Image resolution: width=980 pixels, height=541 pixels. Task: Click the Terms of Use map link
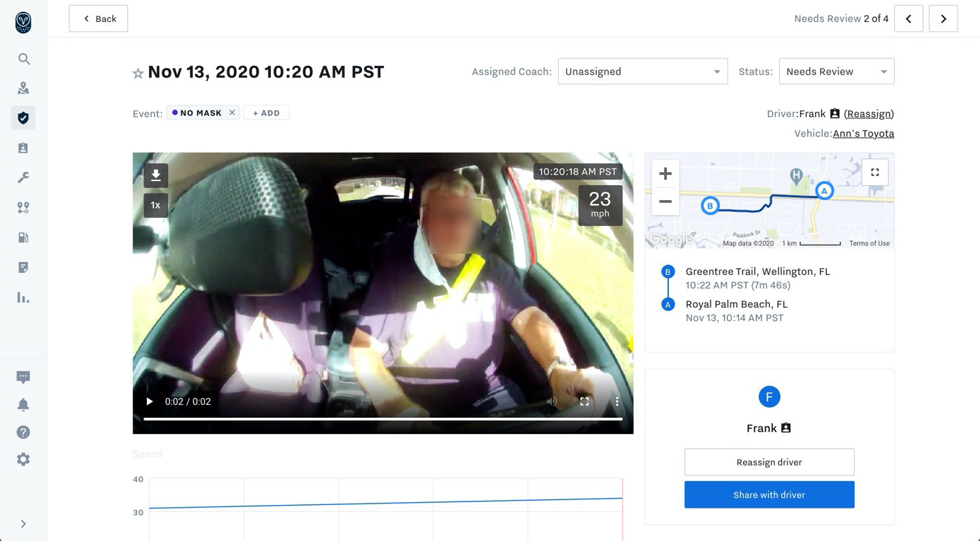[x=869, y=244]
